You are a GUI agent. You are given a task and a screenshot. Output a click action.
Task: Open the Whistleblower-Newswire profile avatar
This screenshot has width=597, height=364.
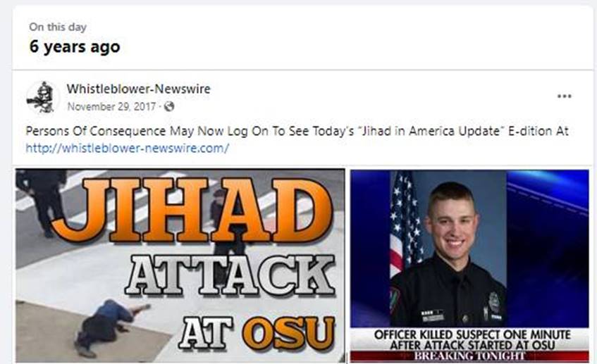(x=42, y=97)
